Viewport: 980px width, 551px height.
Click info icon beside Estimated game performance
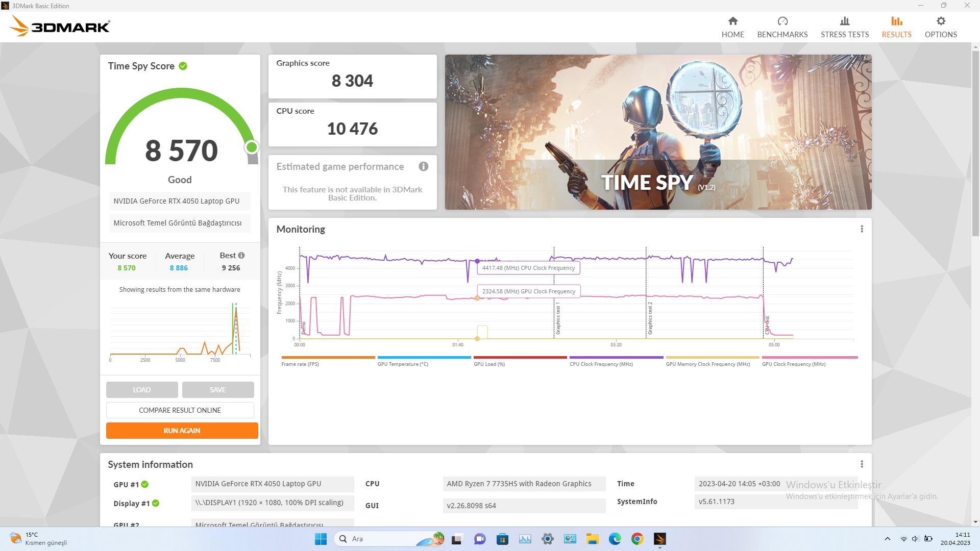(423, 166)
